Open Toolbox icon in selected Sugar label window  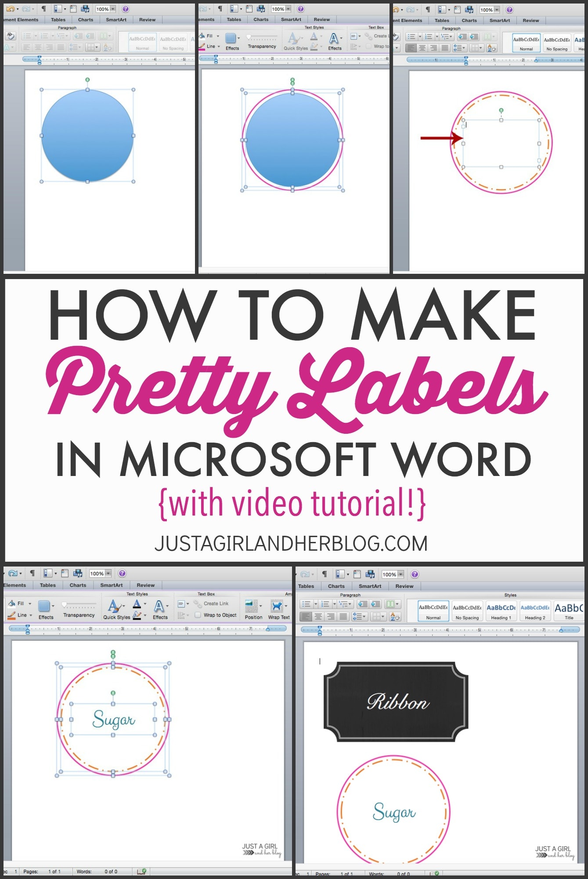point(65,573)
